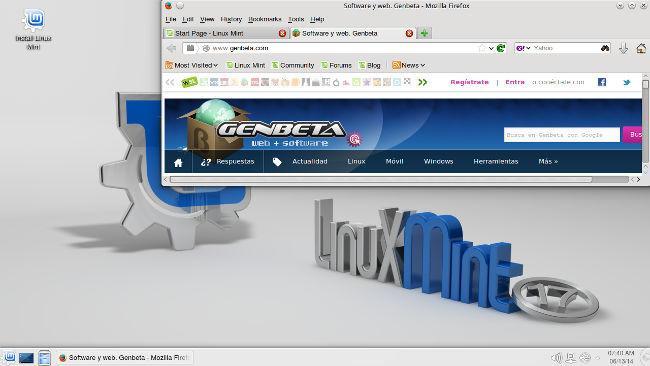Viewport: 650px width, 366px height.
Task: Open the Forums bookmark
Action: pyautogui.click(x=336, y=65)
